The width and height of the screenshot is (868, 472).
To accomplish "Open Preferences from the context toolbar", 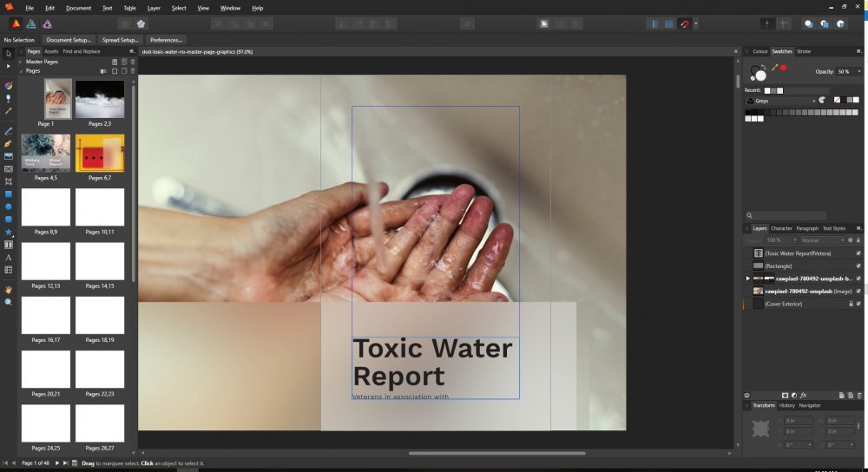I will pos(165,40).
